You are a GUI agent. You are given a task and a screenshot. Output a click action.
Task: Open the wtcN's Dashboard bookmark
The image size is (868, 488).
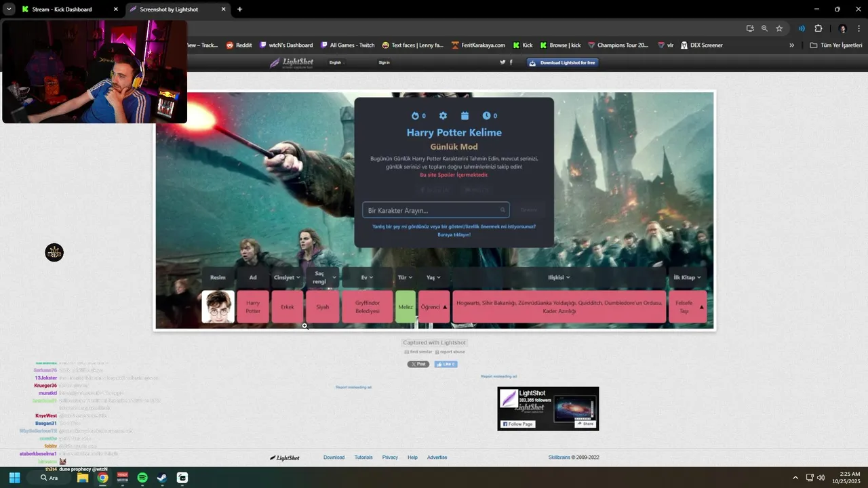[286, 45]
